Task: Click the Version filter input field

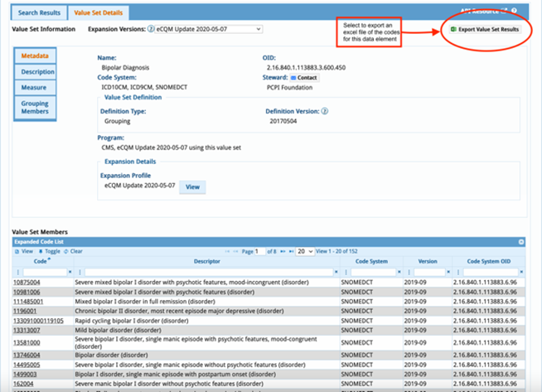Action: 429,273
